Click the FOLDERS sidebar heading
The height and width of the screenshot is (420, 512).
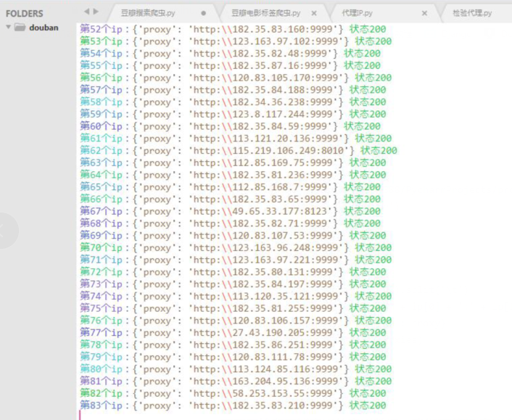pos(25,13)
